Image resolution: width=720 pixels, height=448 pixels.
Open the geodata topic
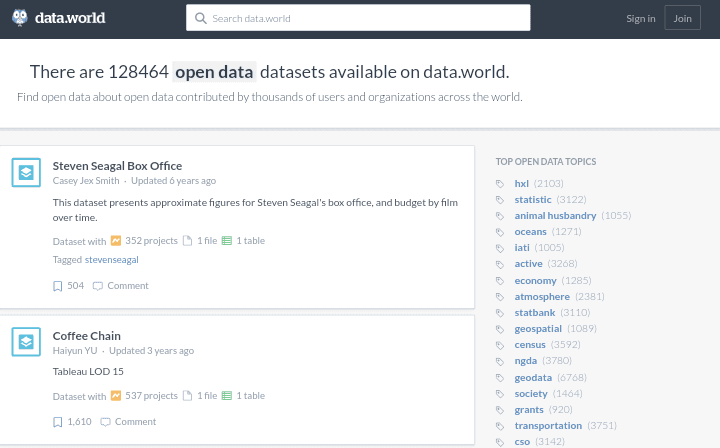[x=533, y=378]
